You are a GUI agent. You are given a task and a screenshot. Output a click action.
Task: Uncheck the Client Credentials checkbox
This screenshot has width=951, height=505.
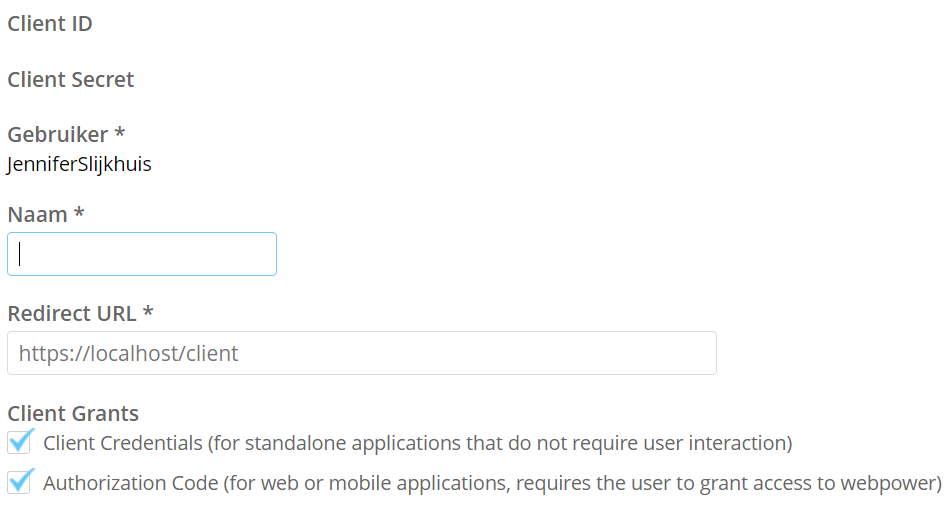click(x=20, y=442)
